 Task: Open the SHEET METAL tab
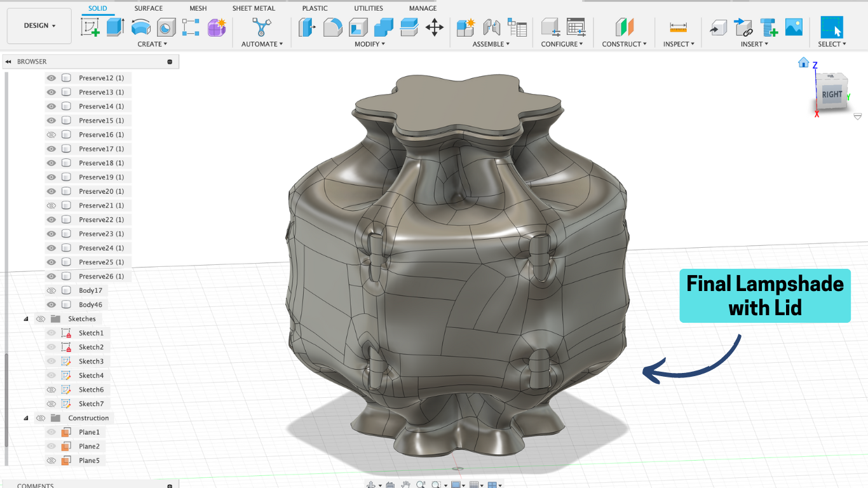click(254, 8)
